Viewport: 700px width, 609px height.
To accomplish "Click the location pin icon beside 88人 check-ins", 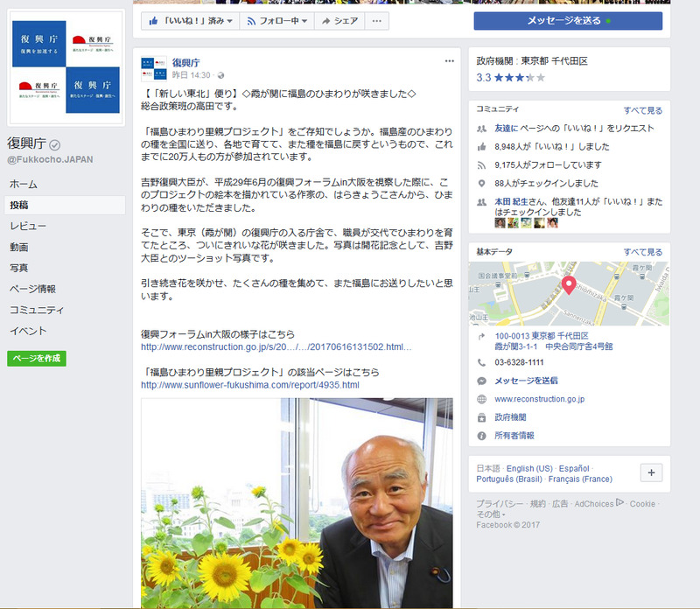I will point(481,184).
